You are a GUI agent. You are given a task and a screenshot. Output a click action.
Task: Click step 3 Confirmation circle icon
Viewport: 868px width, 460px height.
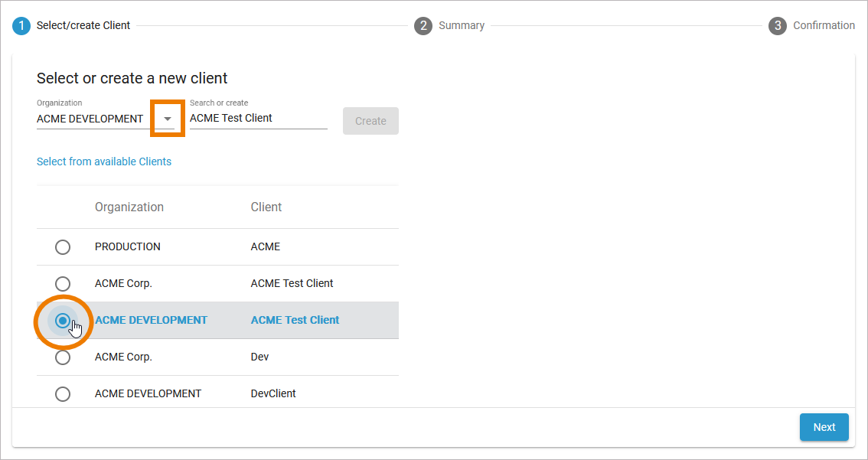778,26
